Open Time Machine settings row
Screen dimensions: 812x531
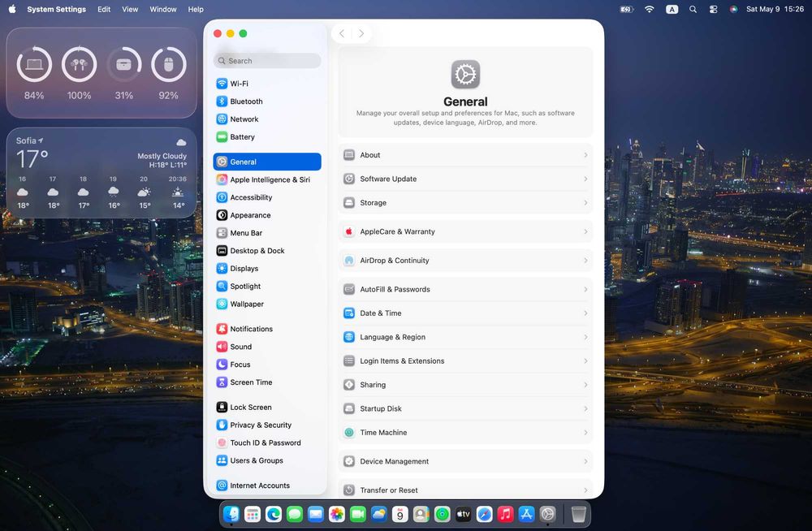465,433
